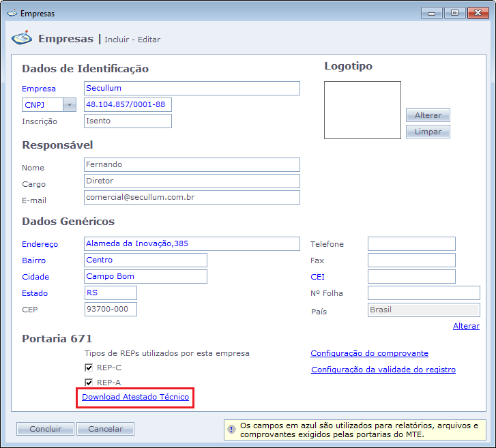The height and width of the screenshot is (448, 496).
Task: Click the Estado field showing RS
Action: point(111,293)
